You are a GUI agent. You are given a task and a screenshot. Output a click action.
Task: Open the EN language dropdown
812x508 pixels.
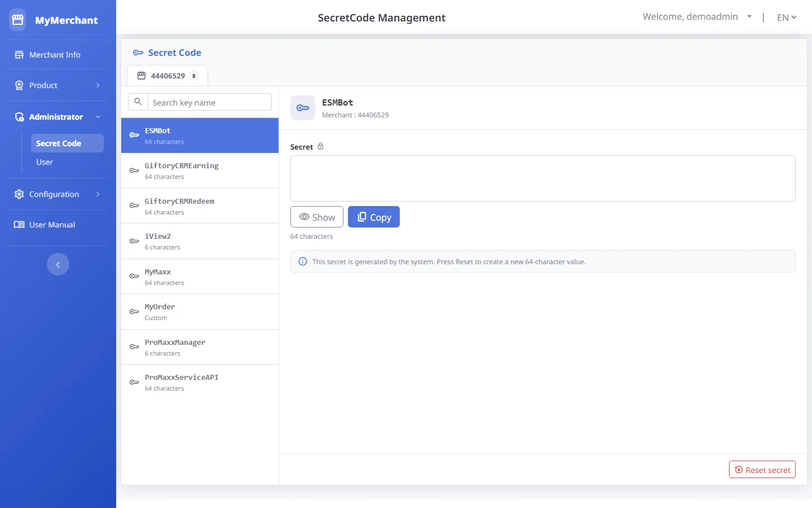(x=787, y=17)
